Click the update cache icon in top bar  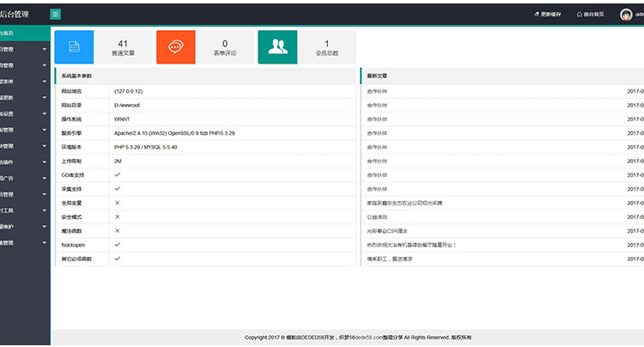(x=537, y=15)
